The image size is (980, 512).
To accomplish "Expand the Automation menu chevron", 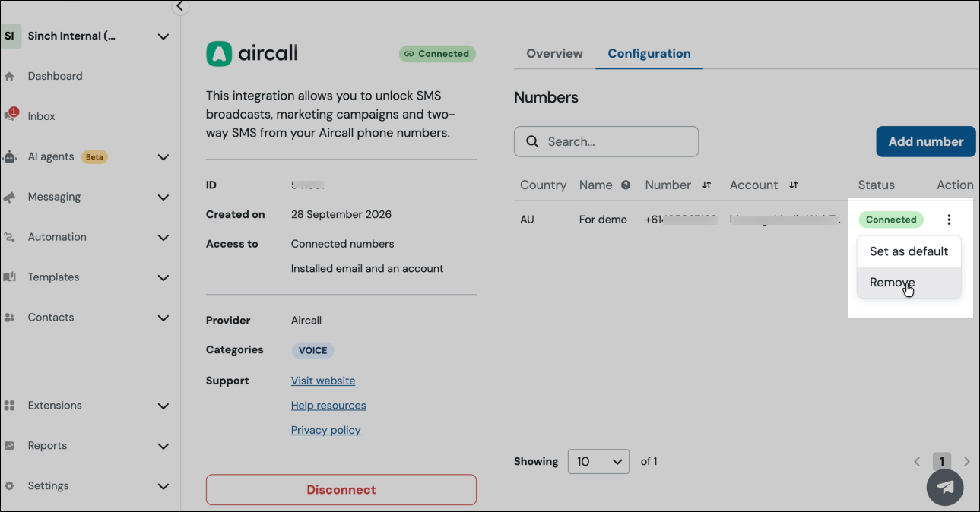I will (163, 238).
